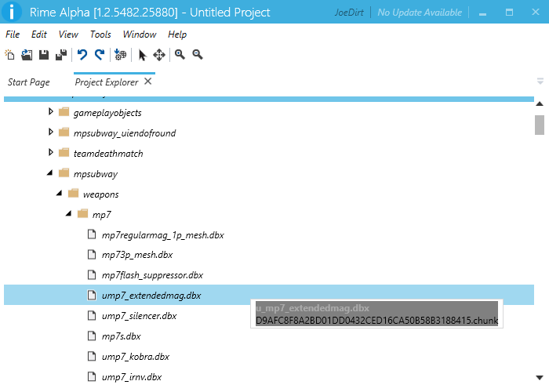Select mp7flash_suppressor.dbx file name
The width and height of the screenshot is (549, 392).
pos(152,275)
